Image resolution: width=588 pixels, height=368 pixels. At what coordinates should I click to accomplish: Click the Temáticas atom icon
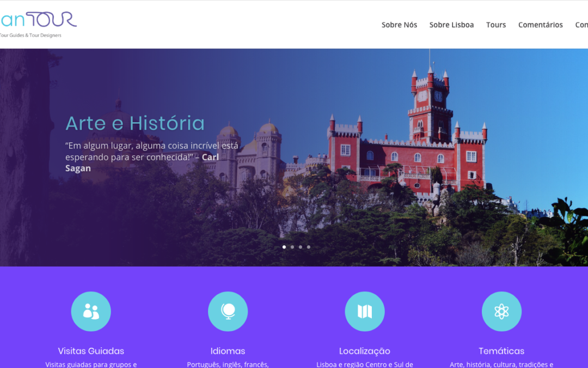(x=501, y=311)
